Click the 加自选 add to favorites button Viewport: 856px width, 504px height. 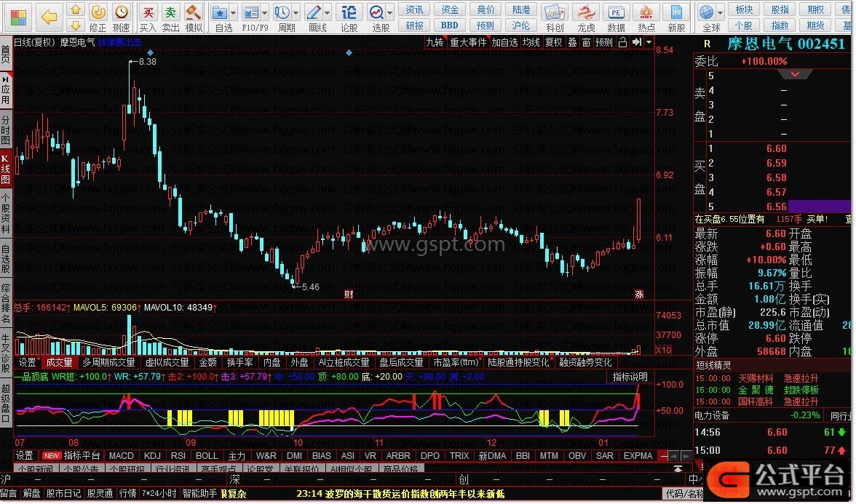tap(504, 42)
